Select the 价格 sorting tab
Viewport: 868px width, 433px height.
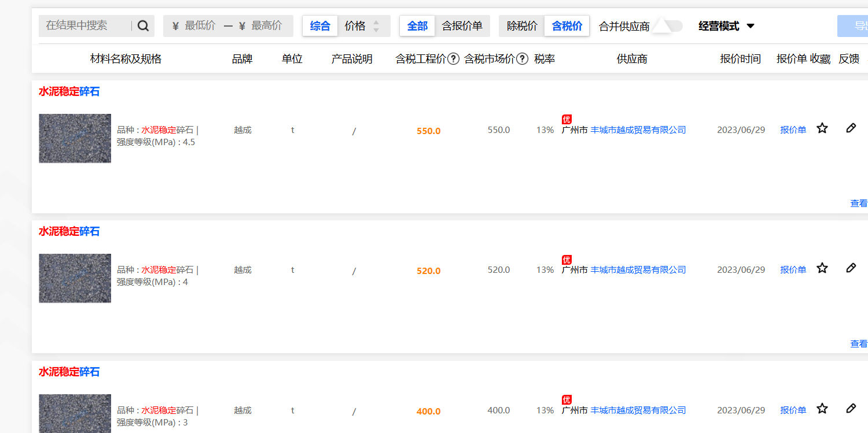[x=355, y=26]
